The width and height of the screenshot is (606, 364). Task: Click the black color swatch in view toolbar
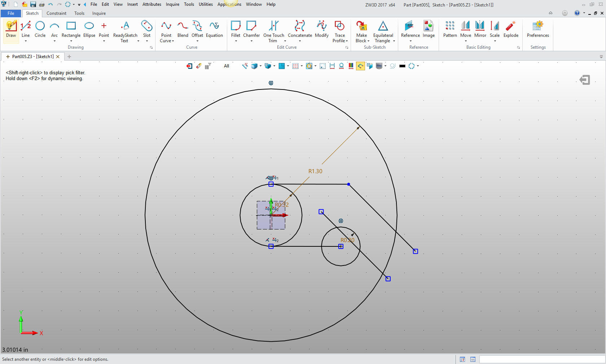click(402, 66)
